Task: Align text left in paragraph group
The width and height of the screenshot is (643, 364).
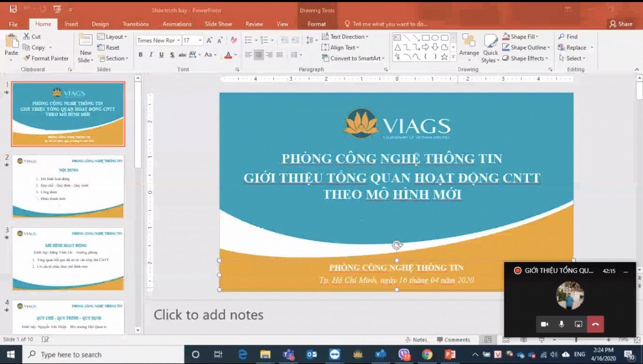Action: (x=249, y=55)
